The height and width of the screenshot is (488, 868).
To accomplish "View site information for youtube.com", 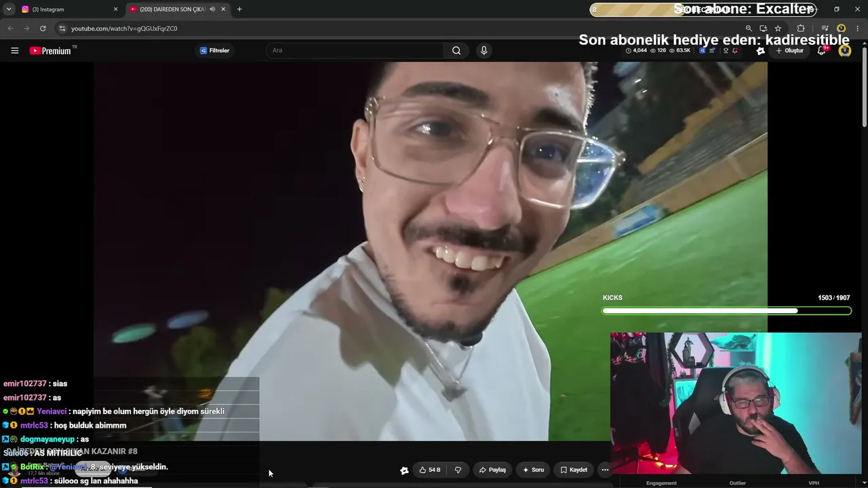I will (62, 28).
